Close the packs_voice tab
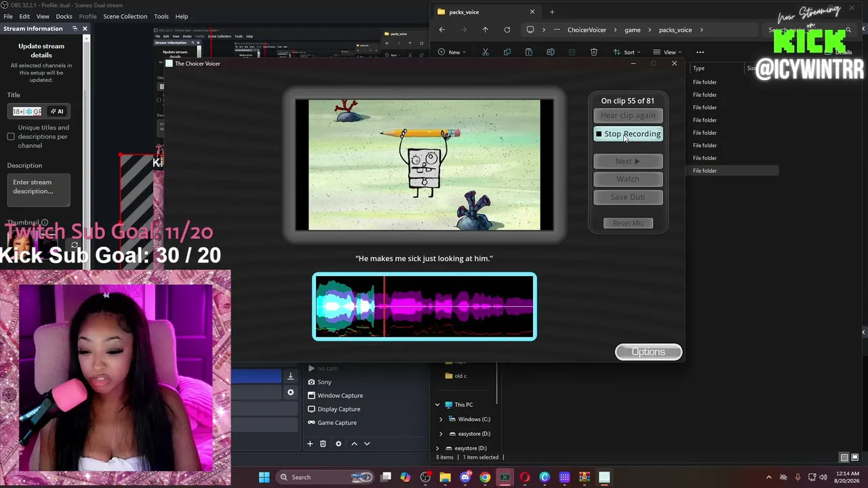Image resolution: width=868 pixels, height=488 pixels. [532, 12]
